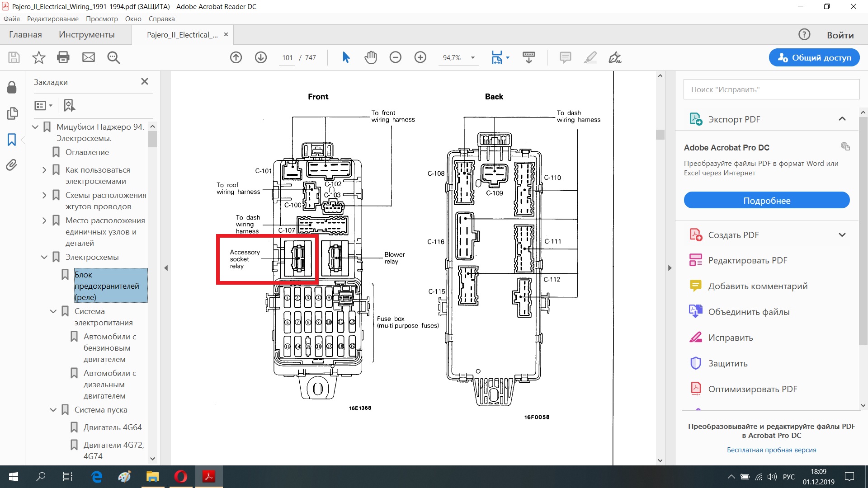
Task: Open the security lock panel in the left sidebar
Action: [x=12, y=87]
